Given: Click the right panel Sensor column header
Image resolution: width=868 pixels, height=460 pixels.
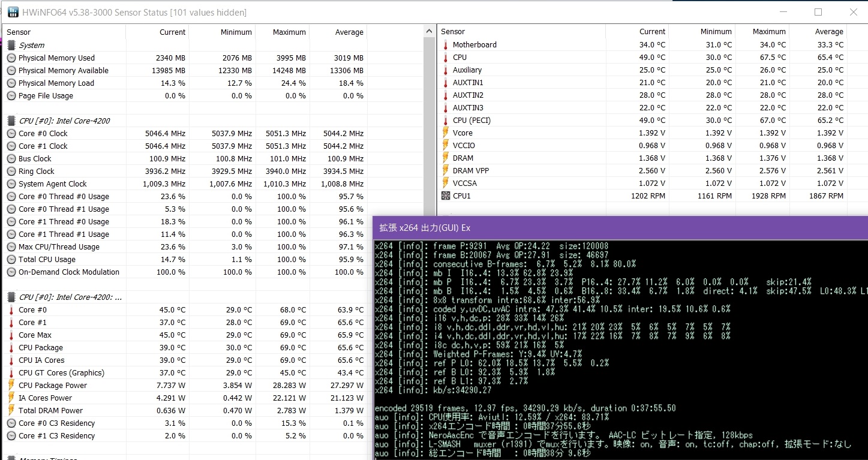Looking at the screenshot, I should (x=521, y=32).
